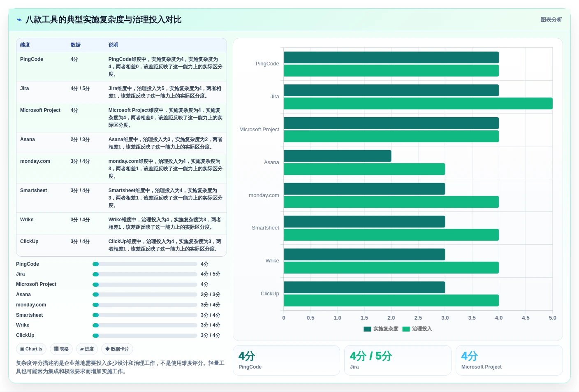This screenshot has height=392, width=579.
Task: Click the ClickUp 实施复杂度 dark bar
Action: tap(364, 288)
